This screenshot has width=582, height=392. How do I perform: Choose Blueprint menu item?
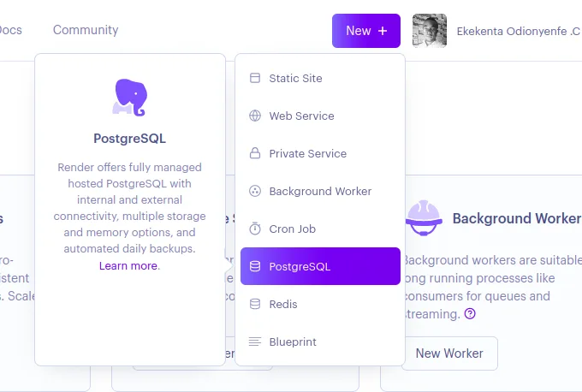click(x=320, y=342)
